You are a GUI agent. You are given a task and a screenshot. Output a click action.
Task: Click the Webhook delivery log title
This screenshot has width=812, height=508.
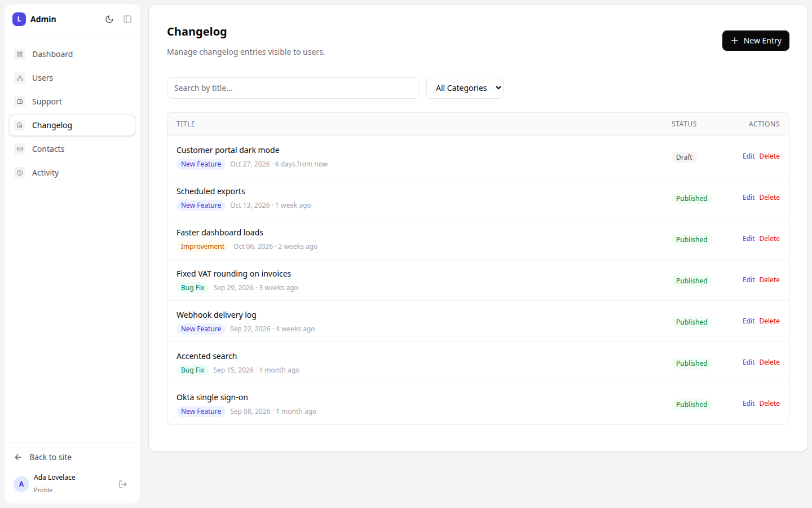217,315
